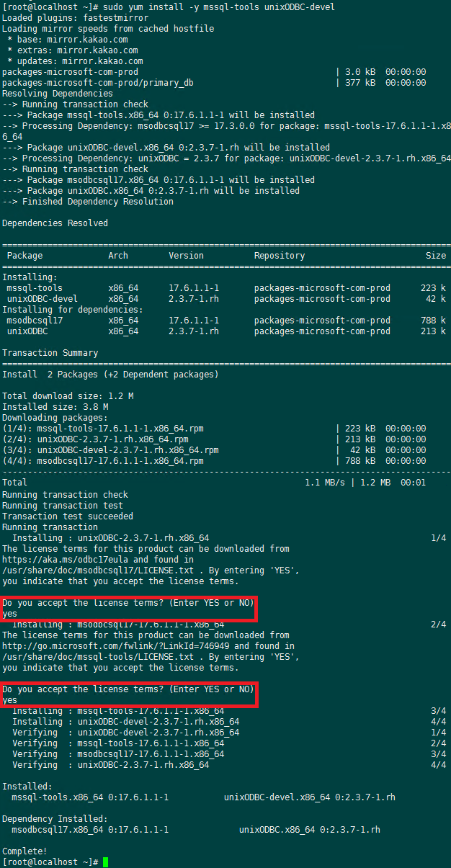
Task: Select the "Package" column header
Action: pos(24,256)
